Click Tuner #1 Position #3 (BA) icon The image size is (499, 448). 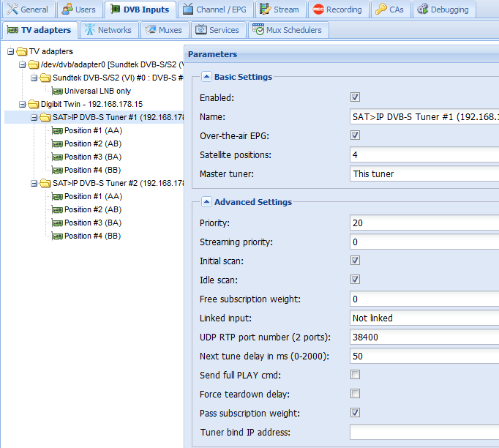coord(57,157)
